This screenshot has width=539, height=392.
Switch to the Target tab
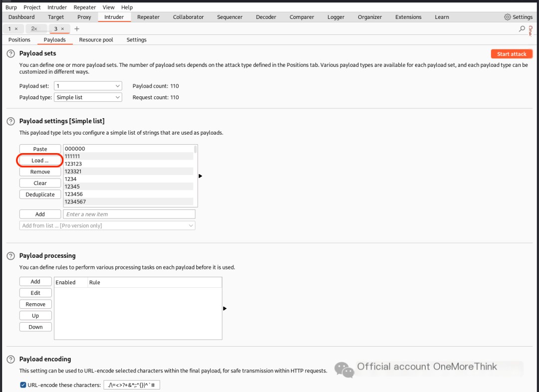coord(56,17)
